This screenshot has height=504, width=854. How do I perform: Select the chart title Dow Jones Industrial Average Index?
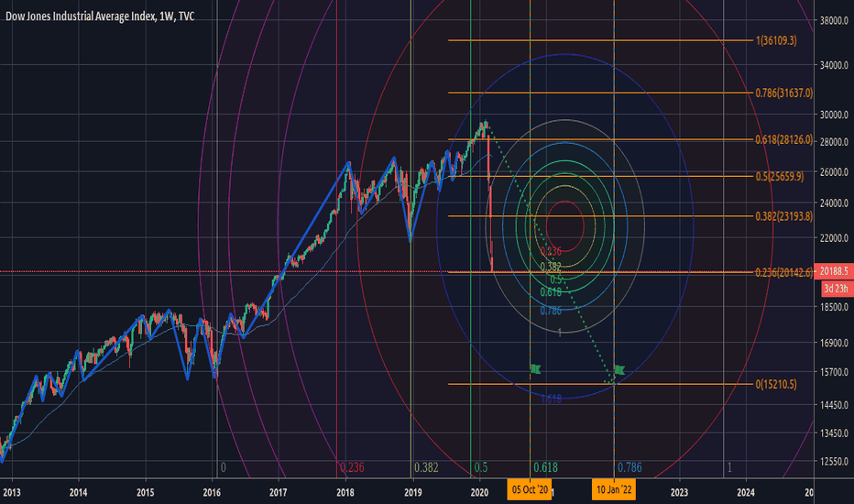[x=80, y=16]
